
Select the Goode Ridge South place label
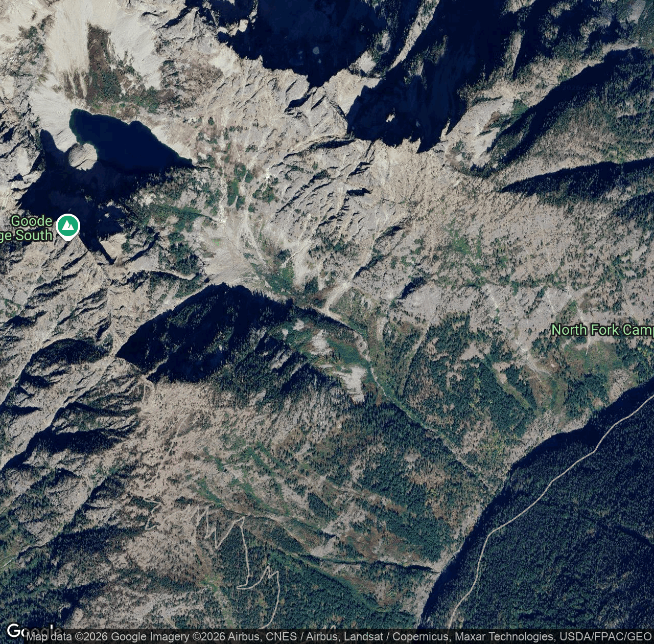[x=27, y=228]
